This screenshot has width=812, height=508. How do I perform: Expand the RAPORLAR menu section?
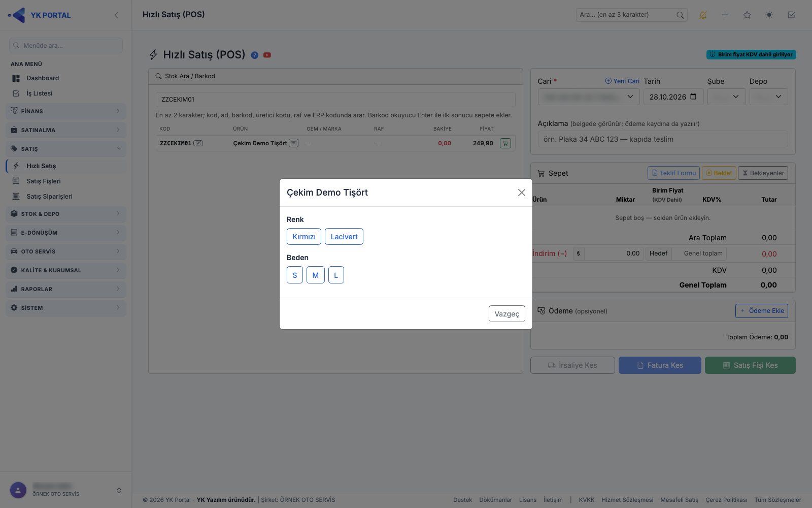(66, 289)
